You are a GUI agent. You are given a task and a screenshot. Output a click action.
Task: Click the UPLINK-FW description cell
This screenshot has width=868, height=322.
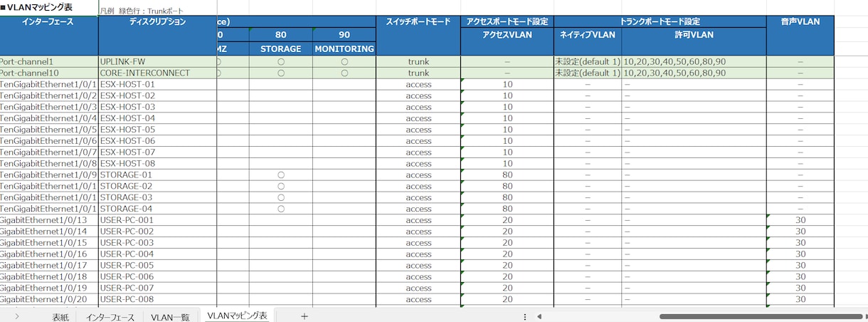tap(158, 62)
